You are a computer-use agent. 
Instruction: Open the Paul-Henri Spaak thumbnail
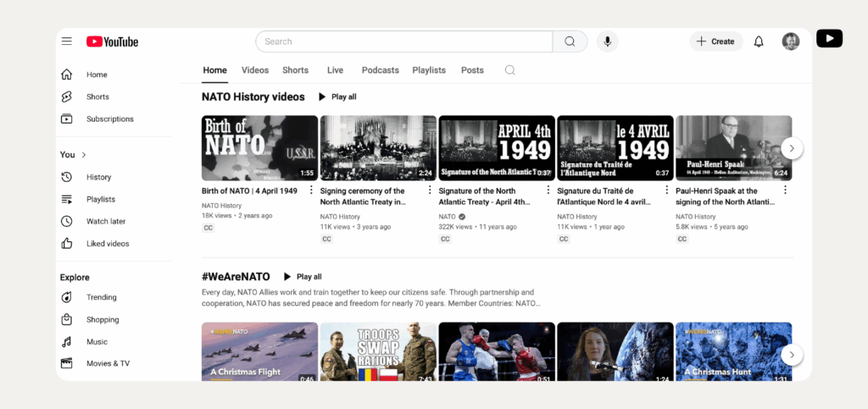pos(733,148)
